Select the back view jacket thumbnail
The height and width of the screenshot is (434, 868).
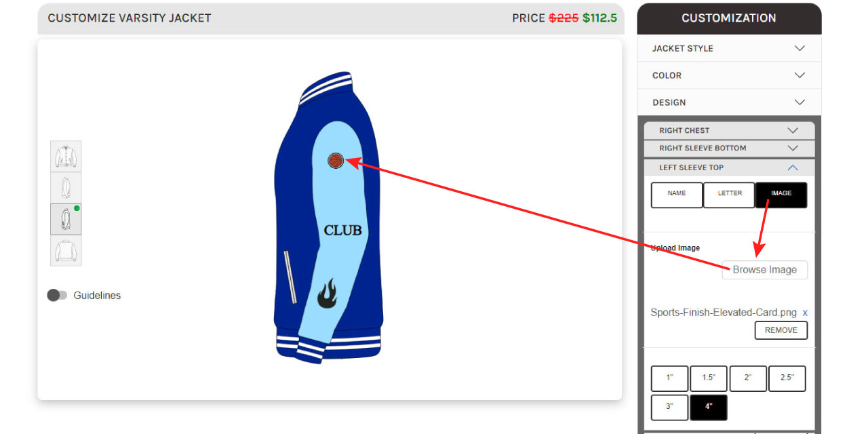[x=66, y=250]
